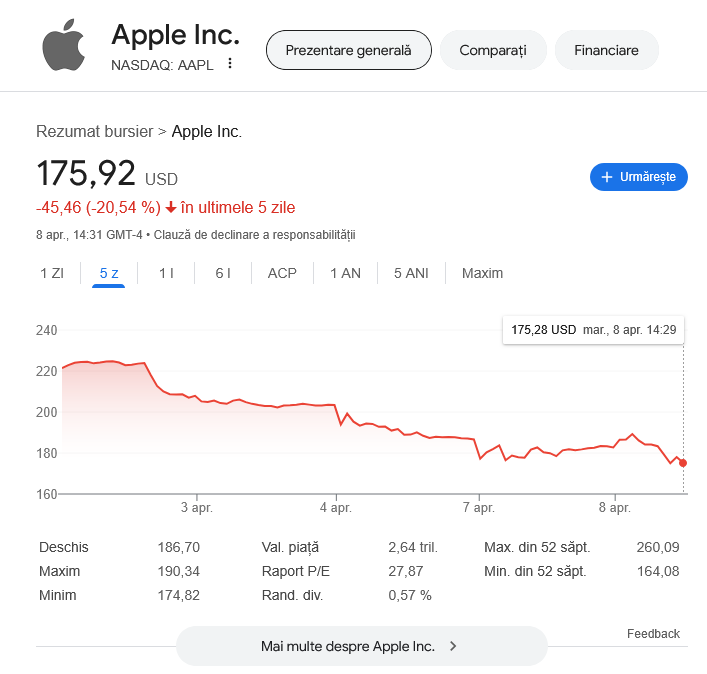
Task: Open the three-dot options menu beside NASDAQ: AAPL
Action: pyautogui.click(x=230, y=64)
